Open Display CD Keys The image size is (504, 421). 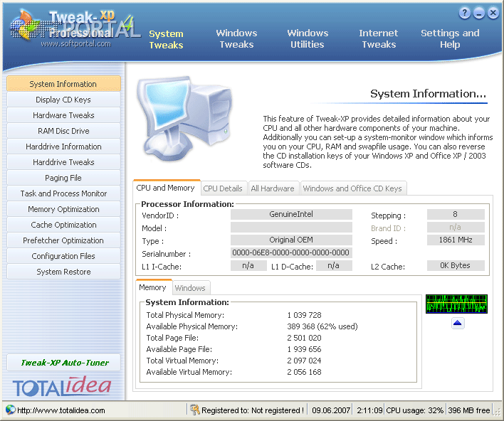click(63, 100)
